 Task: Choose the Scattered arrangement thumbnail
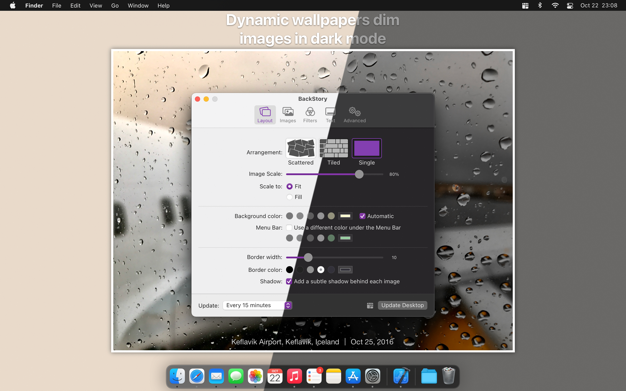(301, 148)
